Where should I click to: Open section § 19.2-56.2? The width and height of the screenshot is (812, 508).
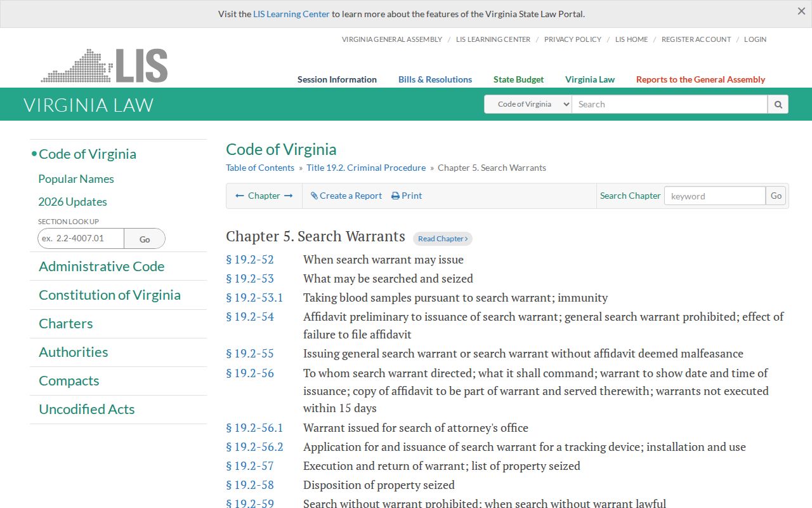pyautogui.click(x=254, y=447)
